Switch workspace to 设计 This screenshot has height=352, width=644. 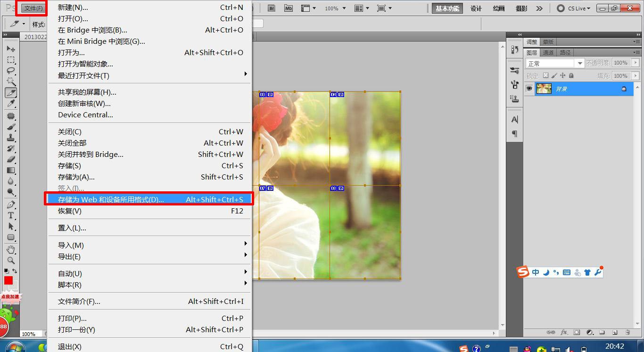pyautogui.click(x=476, y=8)
